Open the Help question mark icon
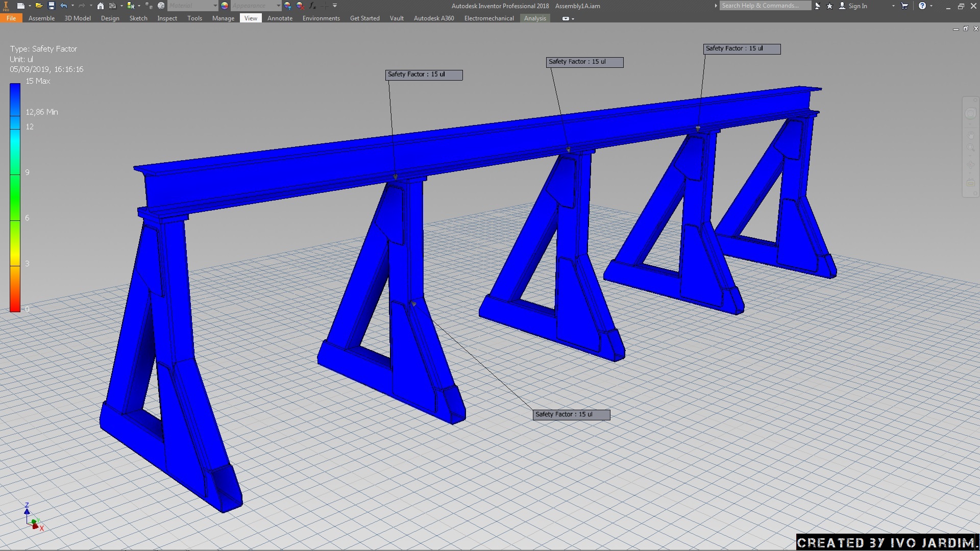This screenshot has height=551, width=980. point(922,6)
